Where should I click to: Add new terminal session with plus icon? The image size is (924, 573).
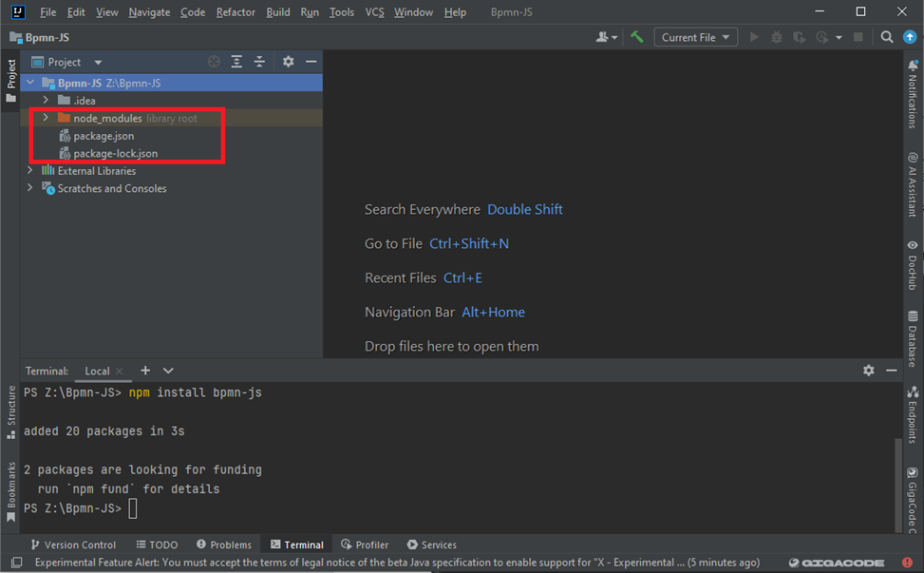[x=145, y=371]
